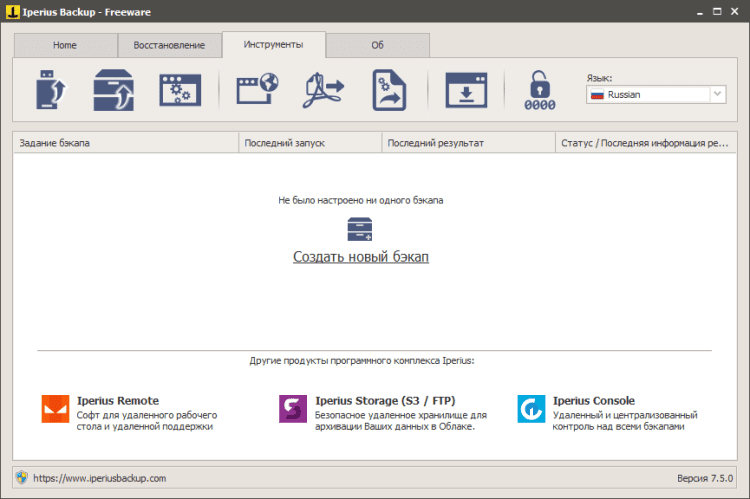Select the Инструменты tab
Screen dimensions: 750x499
(x=274, y=44)
